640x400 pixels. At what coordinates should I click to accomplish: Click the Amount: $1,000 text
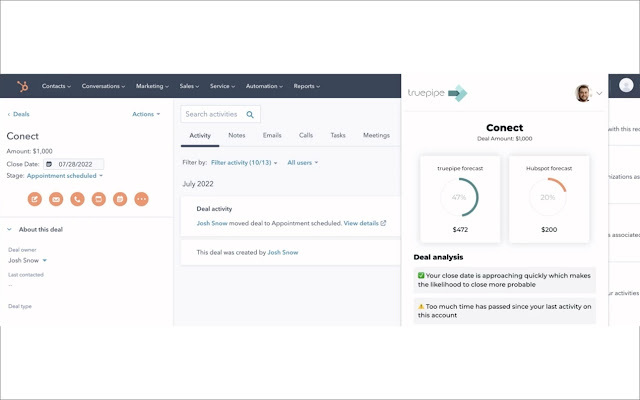click(x=29, y=151)
